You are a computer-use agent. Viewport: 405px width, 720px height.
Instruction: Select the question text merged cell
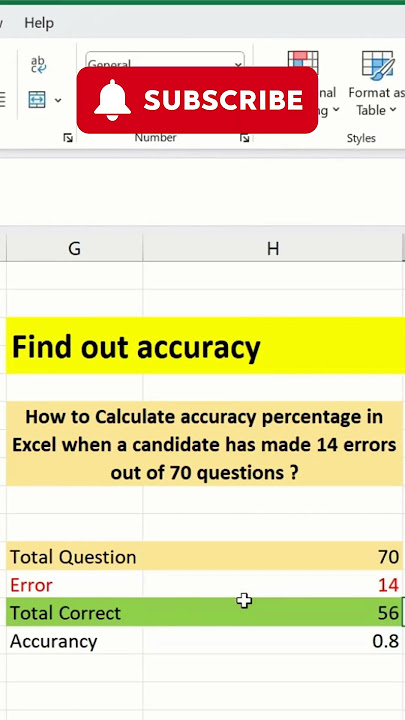coord(205,444)
